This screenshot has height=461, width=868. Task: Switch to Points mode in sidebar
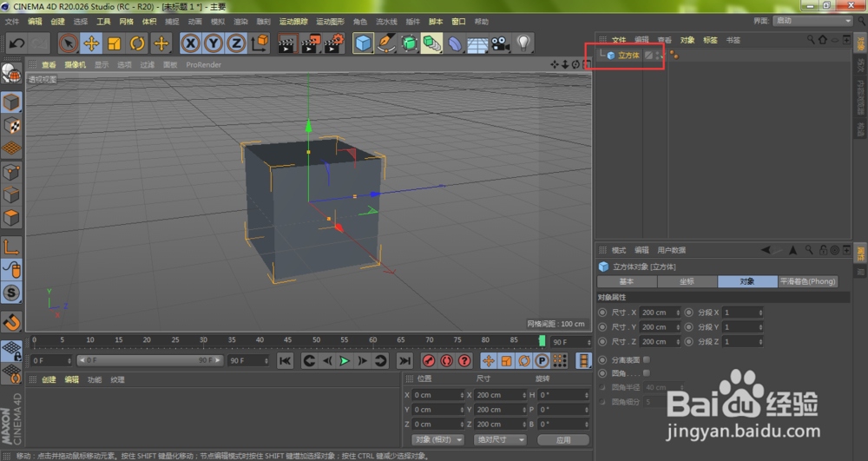11,172
